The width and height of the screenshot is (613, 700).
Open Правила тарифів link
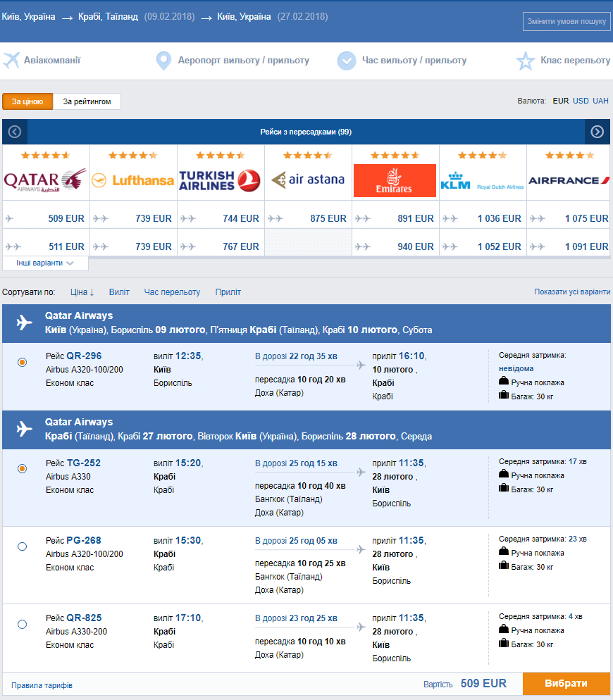[42, 685]
